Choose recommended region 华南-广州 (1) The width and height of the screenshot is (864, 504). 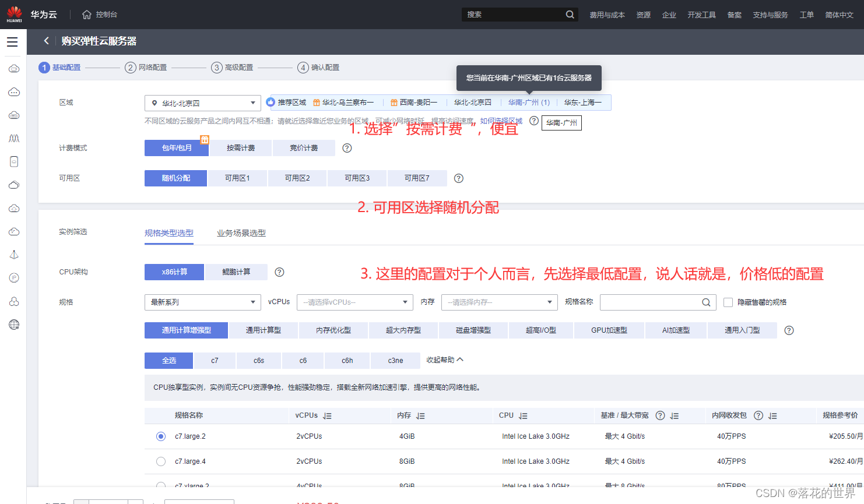click(529, 103)
